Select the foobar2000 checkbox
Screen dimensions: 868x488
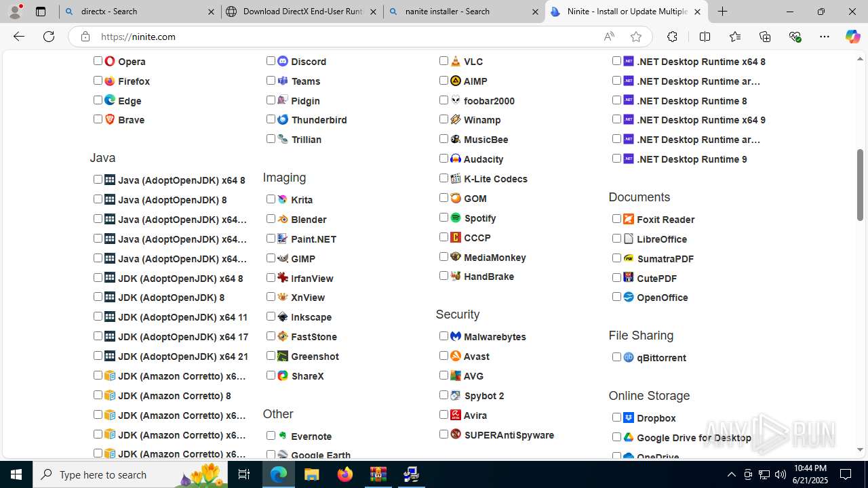443,100
